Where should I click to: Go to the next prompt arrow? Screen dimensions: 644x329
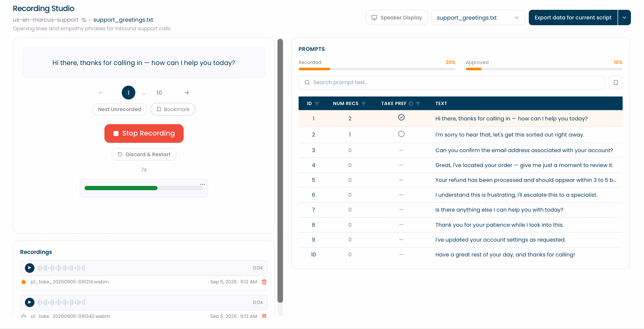click(187, 93)
